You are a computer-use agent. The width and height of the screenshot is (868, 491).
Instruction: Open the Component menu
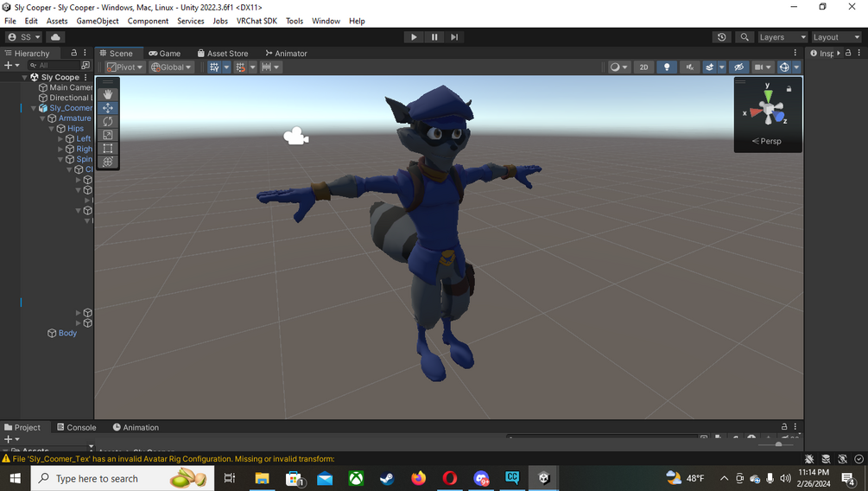click(x=148, y=21)
